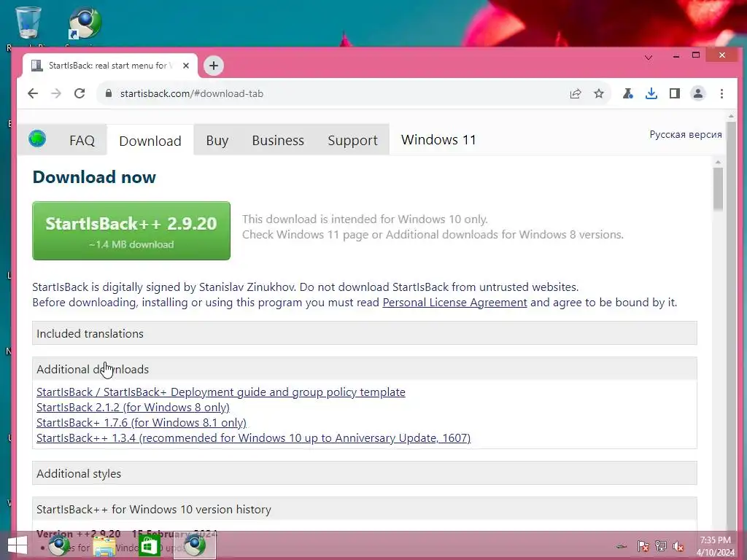
Task: Download StartIsBack+ 1.7.6 for Windows 8.1
Action: click(142, 422)
